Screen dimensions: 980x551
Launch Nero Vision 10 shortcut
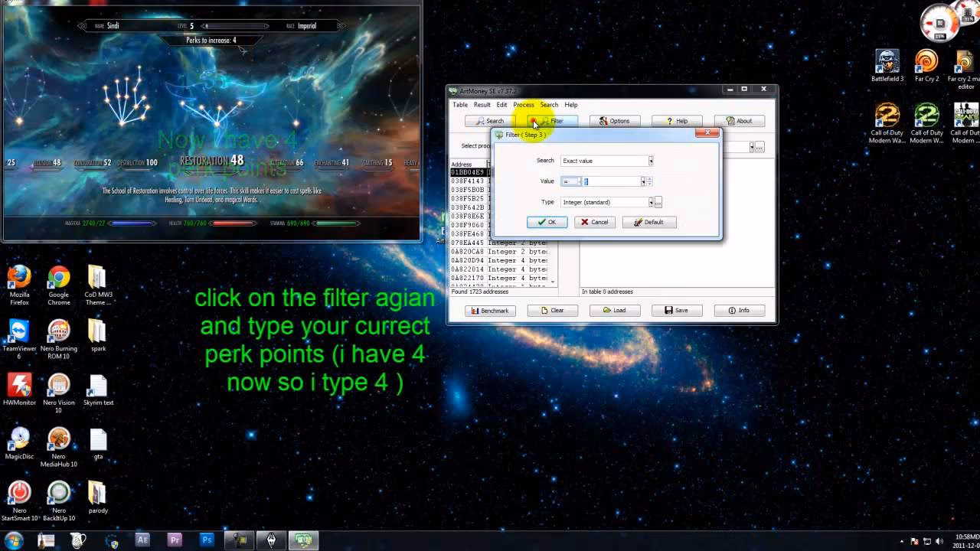click(59, 393)
